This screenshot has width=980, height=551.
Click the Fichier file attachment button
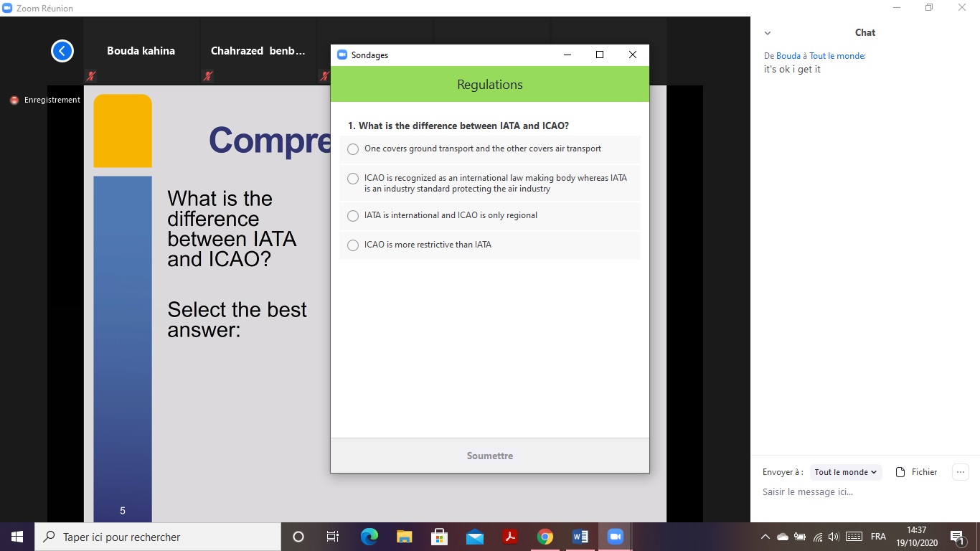coord(917,472)
